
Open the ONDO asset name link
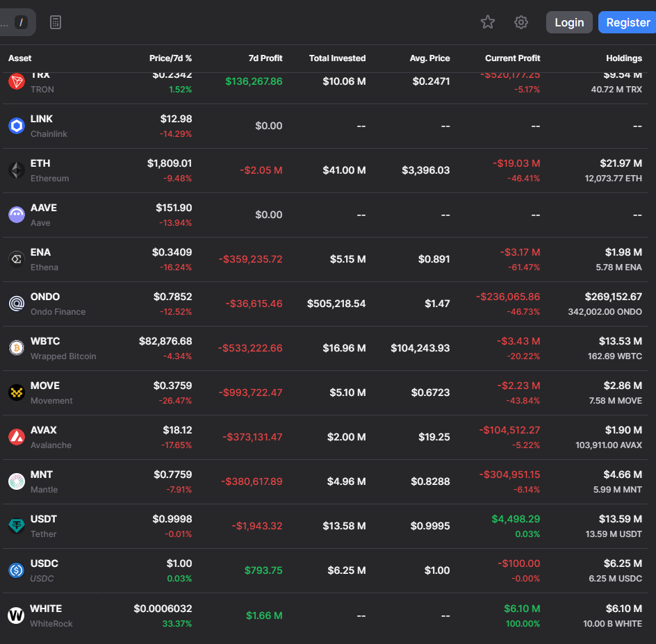pyautogui.click(x=45, y=297)
